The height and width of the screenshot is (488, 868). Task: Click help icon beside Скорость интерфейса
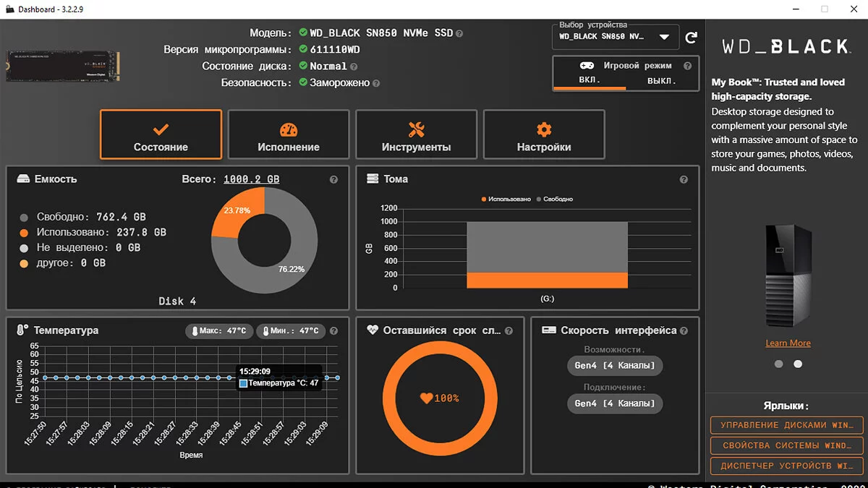point(684,331)
